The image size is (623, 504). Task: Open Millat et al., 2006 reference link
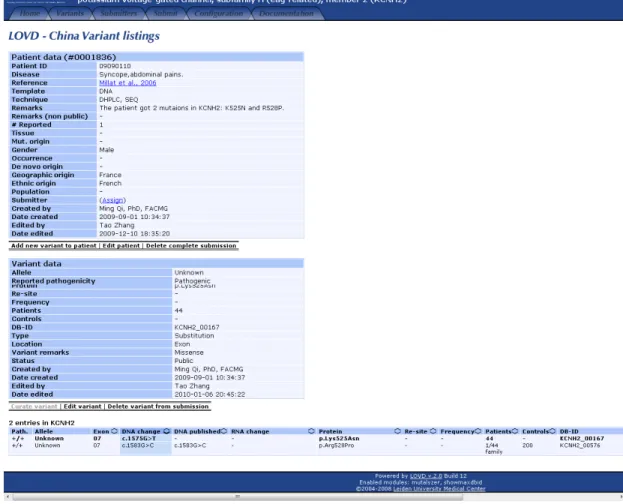128,83
